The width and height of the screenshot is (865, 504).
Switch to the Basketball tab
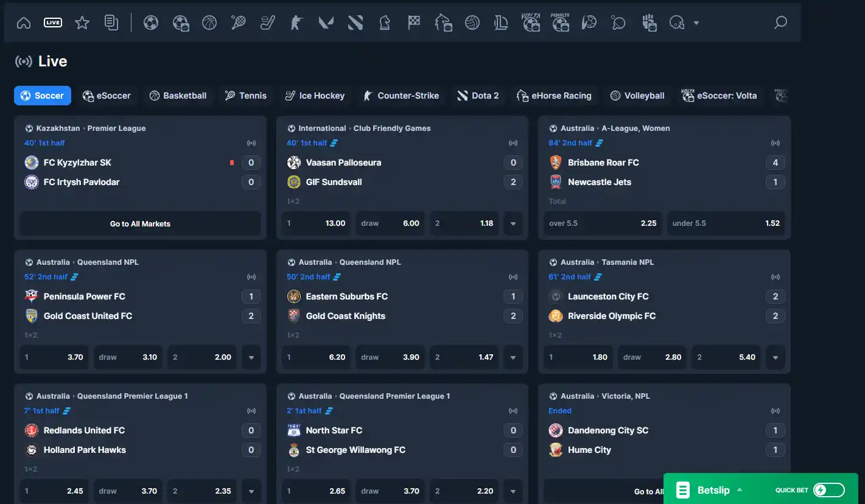tap(178, 96)
